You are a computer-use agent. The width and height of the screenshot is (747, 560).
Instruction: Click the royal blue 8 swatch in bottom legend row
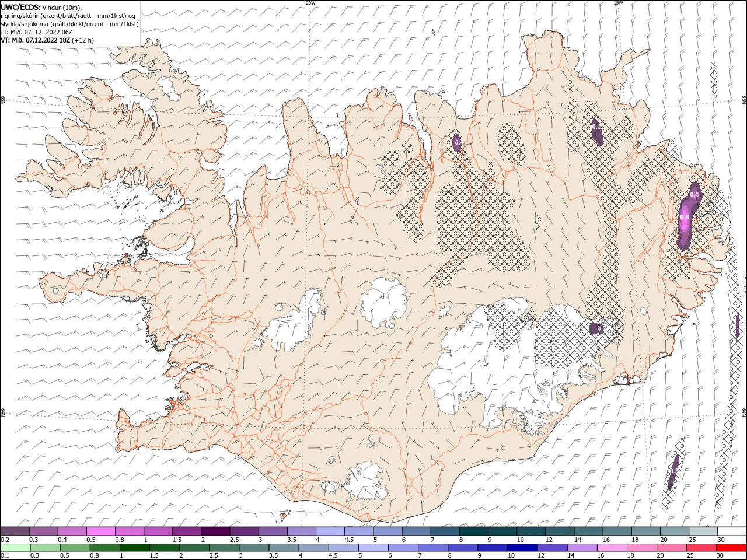coord(463,548)
